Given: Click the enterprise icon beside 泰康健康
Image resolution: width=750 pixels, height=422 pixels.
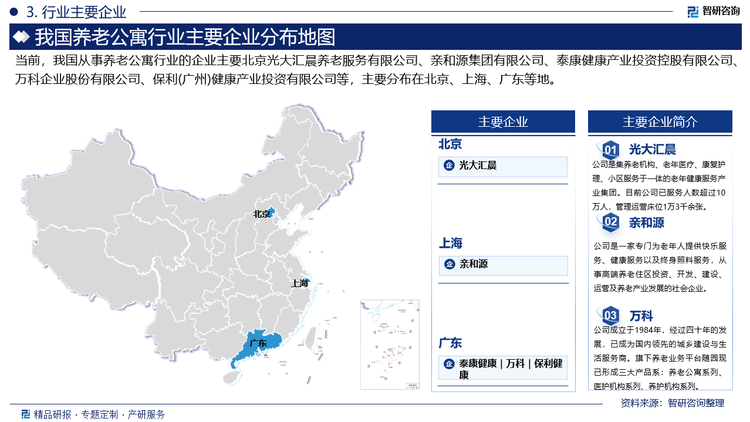Looking at the screenshot, I should coord(449,364).
